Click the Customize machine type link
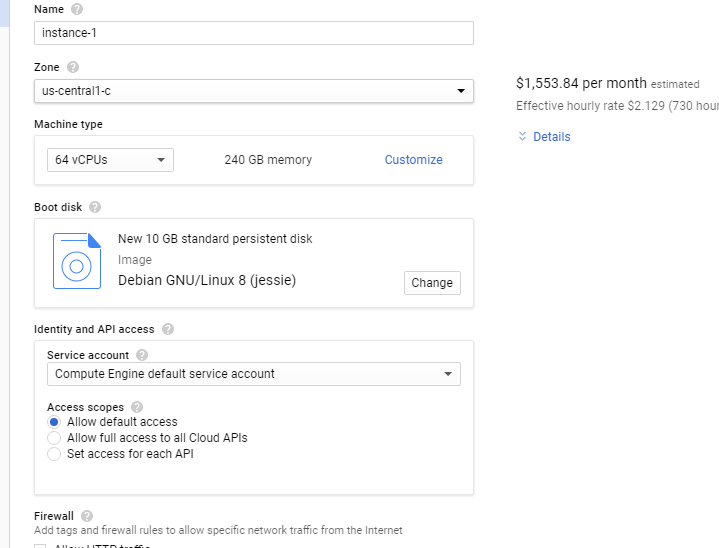Image resolution: width=719 pixels, height=548 pixels. (413, 160)
